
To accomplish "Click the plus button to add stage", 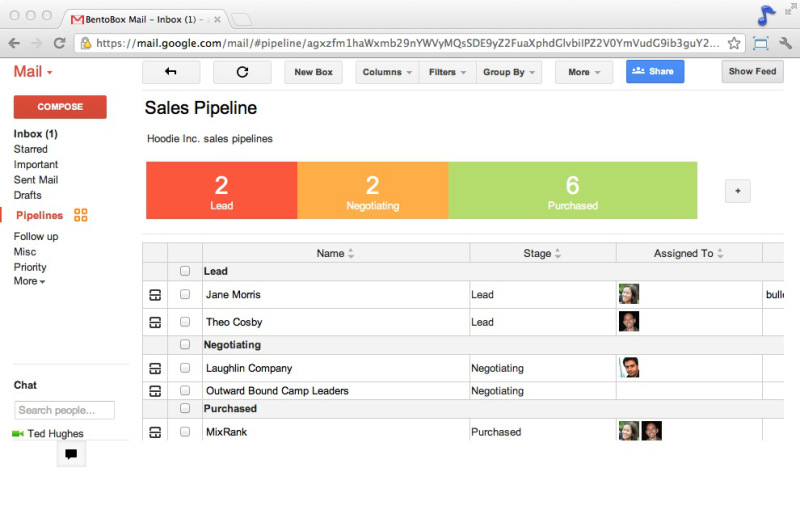I will point(737,191).
